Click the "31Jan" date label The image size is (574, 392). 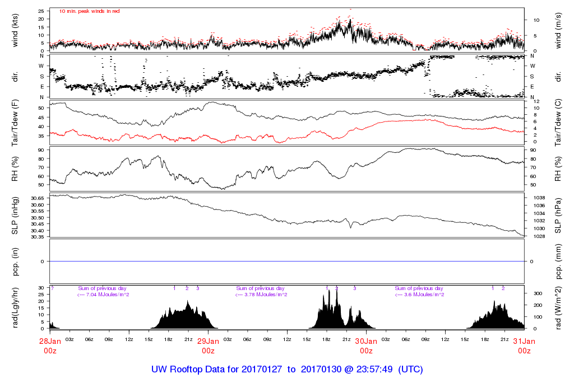pyautogui.click(x=524, y=341)
